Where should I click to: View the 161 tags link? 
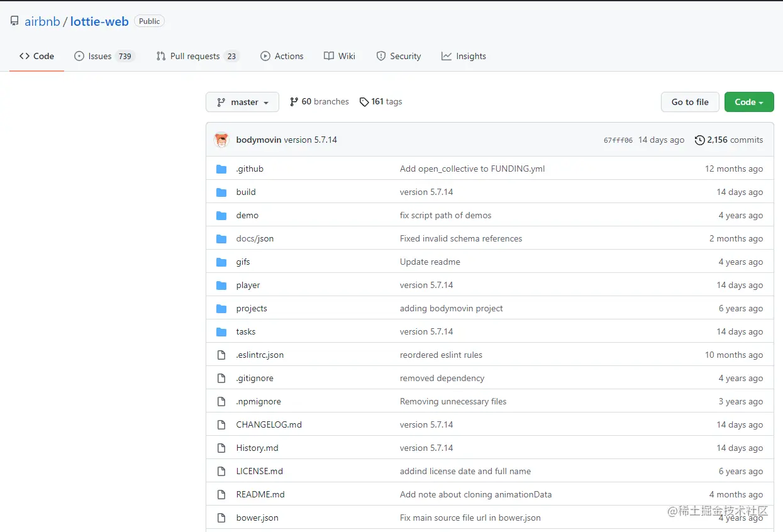point(380,102)
